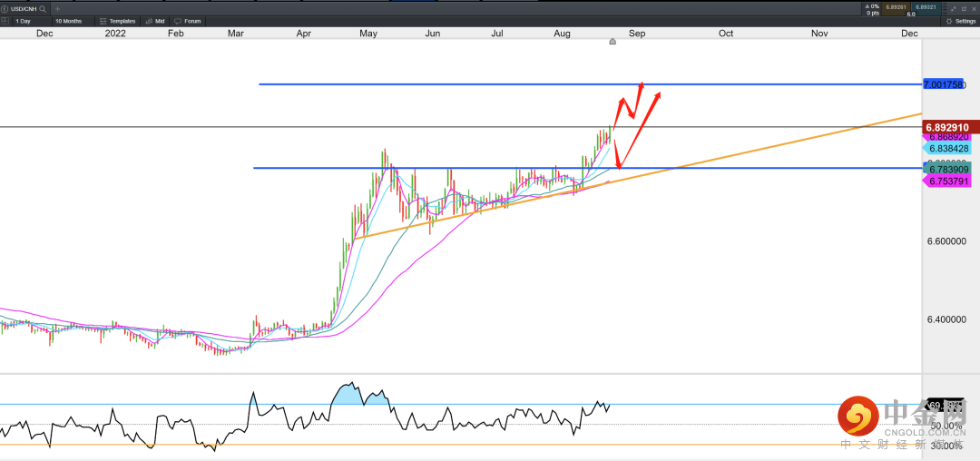
Task: Open the Forum button
Action: [188, 21]
